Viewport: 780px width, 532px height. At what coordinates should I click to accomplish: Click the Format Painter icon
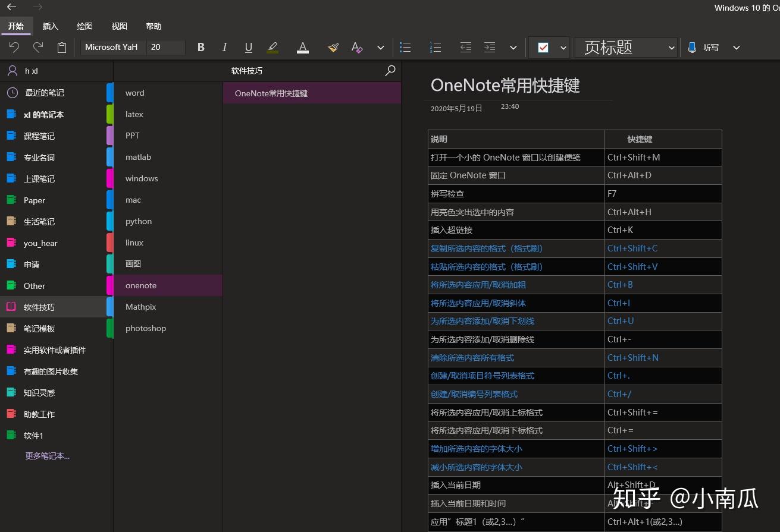(333, 48)
